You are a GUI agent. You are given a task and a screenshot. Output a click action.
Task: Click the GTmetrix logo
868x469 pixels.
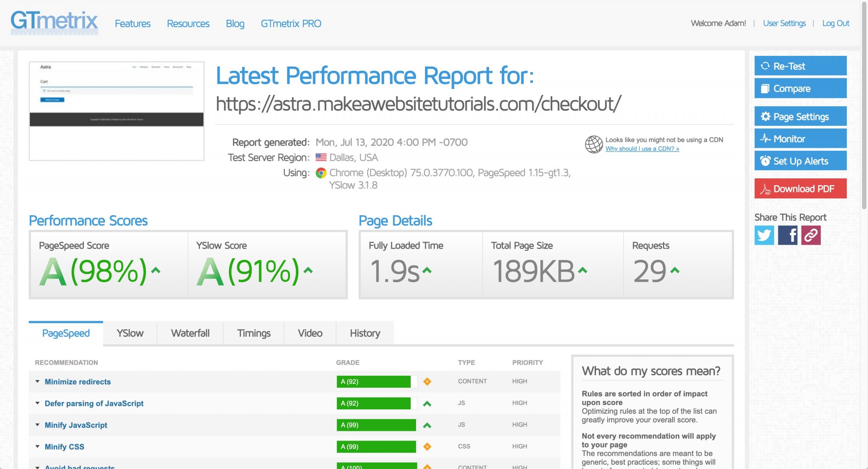click(x=54, y=23)
